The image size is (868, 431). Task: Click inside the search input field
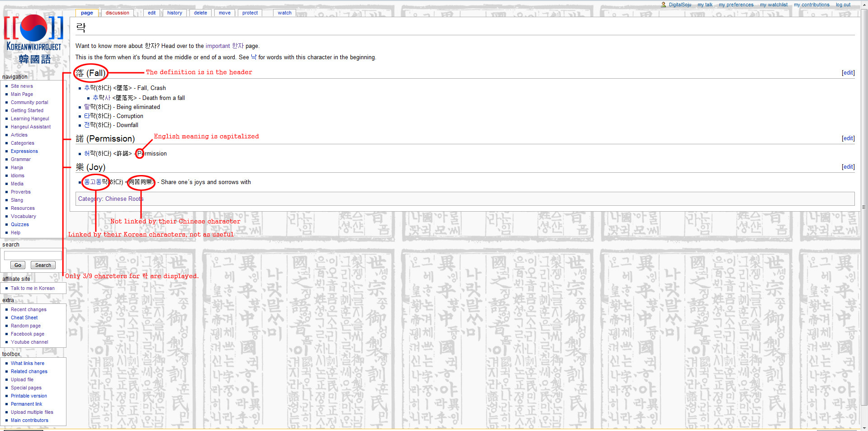(33, 256)
